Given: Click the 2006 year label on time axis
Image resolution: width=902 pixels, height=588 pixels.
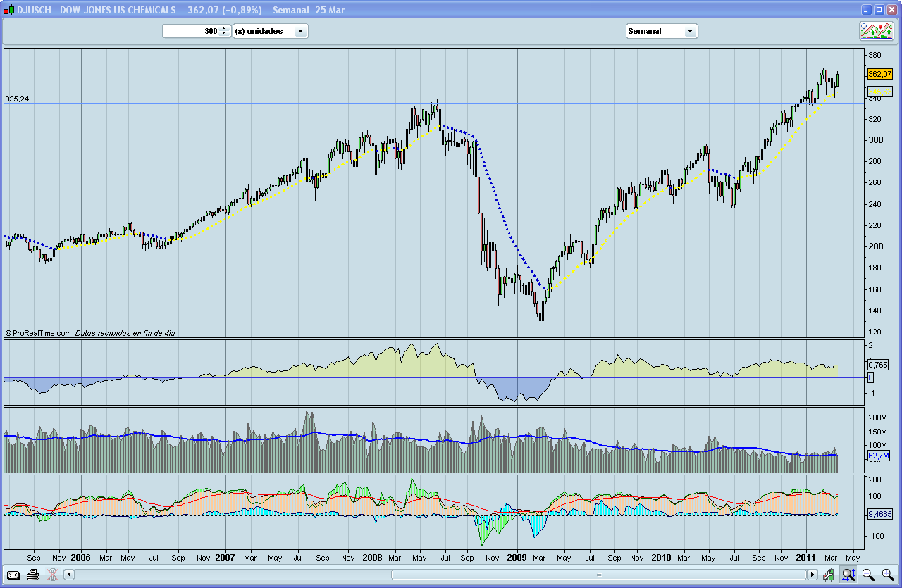Looking at the screenshot, I should [x=81, y=557].
